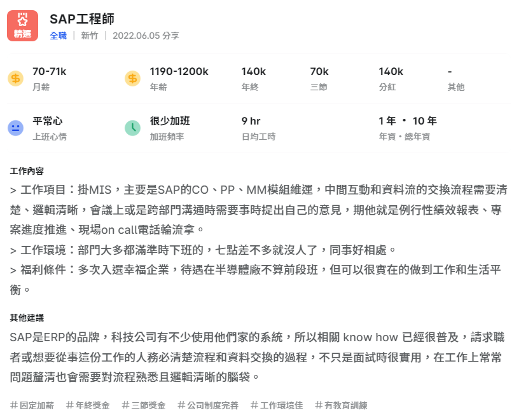
Task: Click the 年資・總年資 label
Action: (x=405, y=137)
